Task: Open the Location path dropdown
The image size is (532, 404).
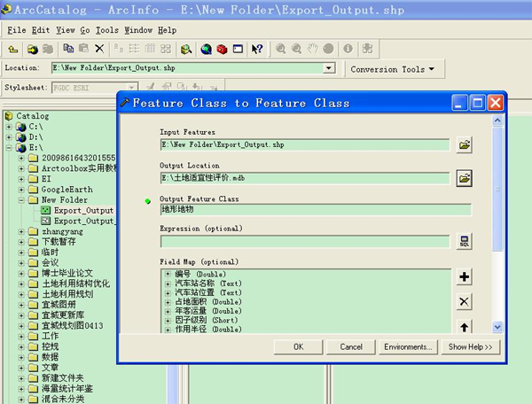Action: 328,68
